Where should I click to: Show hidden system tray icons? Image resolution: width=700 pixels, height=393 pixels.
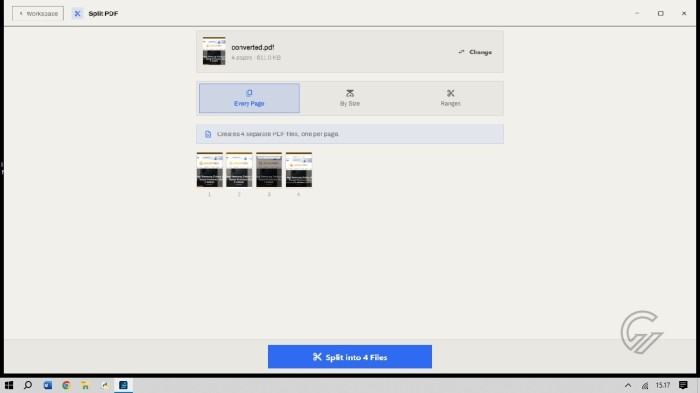[628, 385]
